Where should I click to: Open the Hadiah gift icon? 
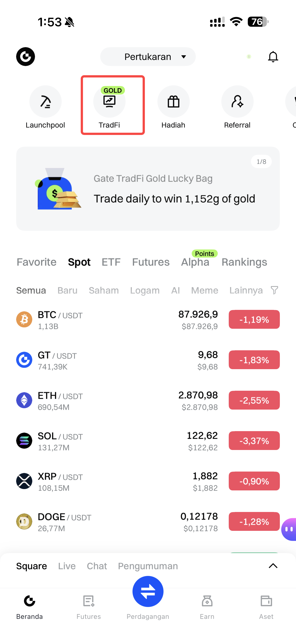coord(173,102)
